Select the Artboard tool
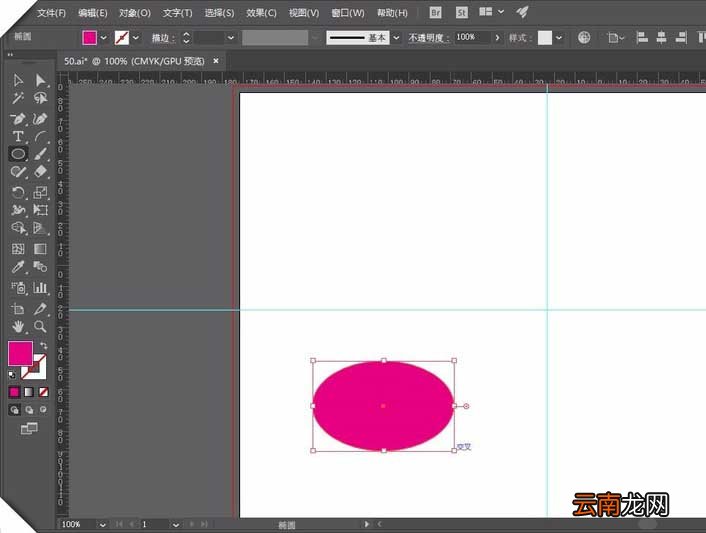This screenshot has height=533, width=706. click(18, 309)
